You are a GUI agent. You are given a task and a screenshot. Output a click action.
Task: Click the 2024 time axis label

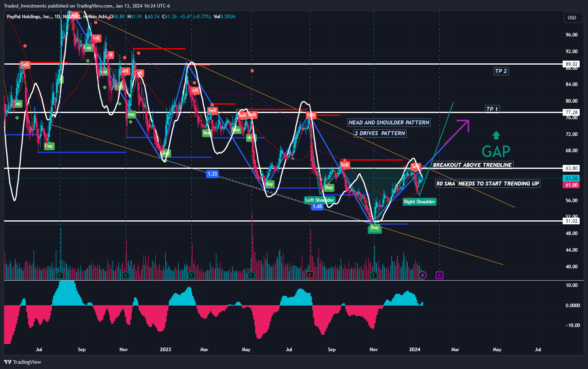[x=414, y=350]
